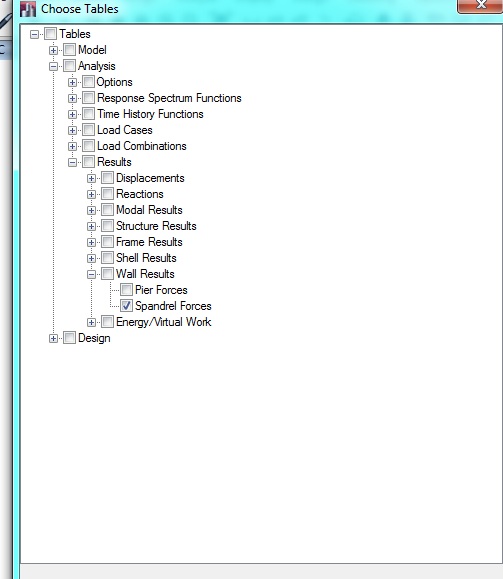Collapse the Results tree node
The height and width of the screenshot is (579, 503).
tap(72, 162)
